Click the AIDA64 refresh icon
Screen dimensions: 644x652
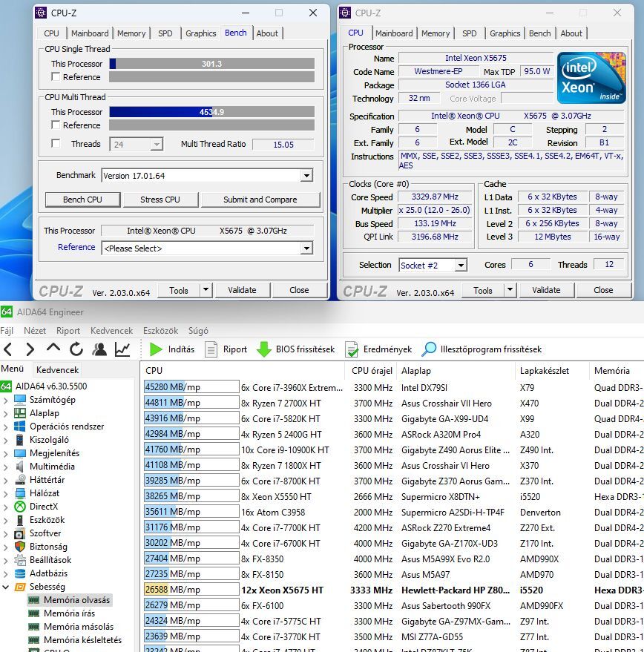[76, 349]
